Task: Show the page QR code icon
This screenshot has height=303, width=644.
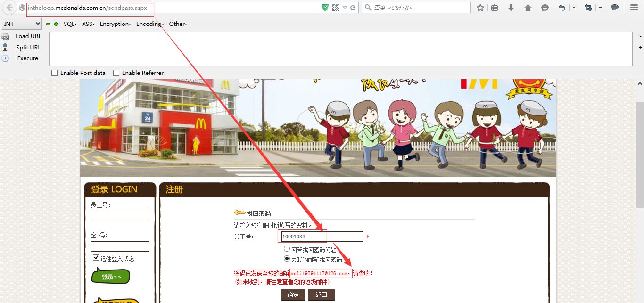Action: (x=336, y=8)
